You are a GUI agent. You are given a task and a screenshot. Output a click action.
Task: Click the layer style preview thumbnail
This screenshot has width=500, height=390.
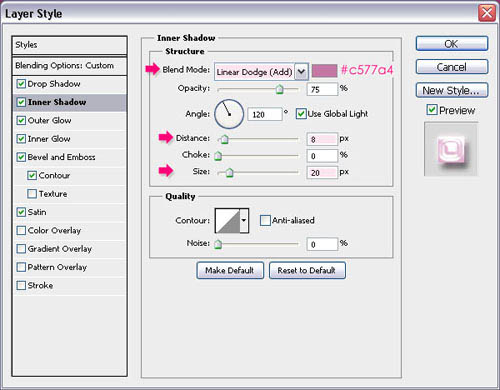tap(451, 149)
